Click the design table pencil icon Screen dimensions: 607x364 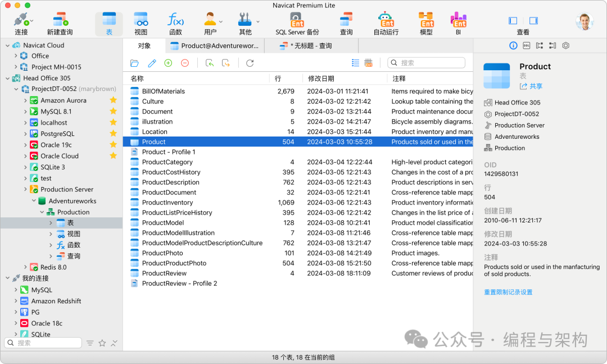click(152, 63)
